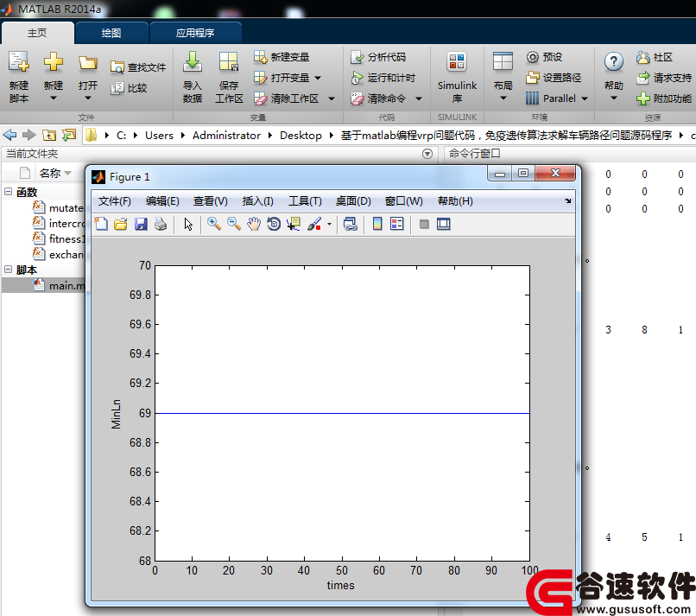
Task: Import data with 导入数据
Action: [193, 76]
